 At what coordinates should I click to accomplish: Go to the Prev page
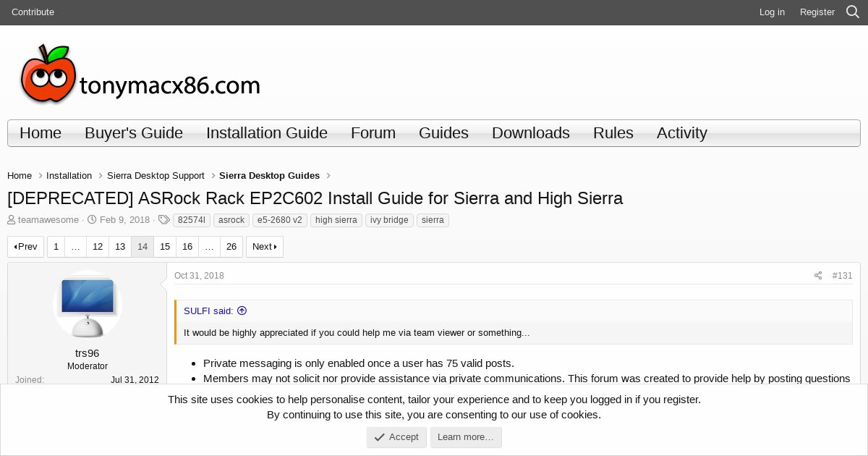(x=25, y=247)
